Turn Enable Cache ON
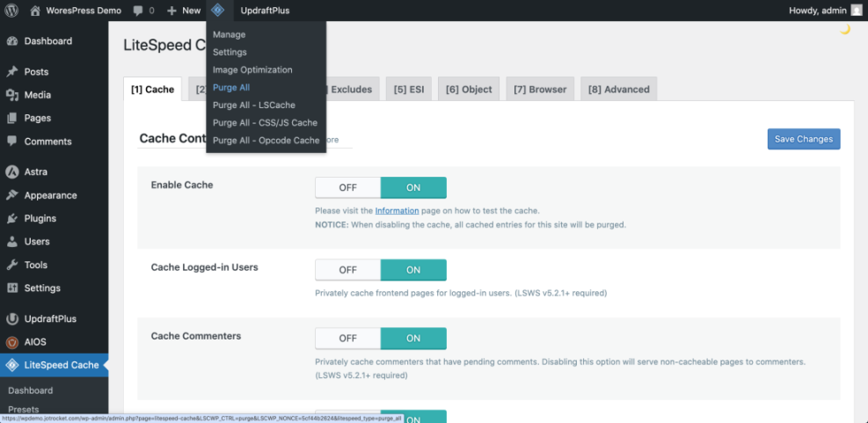The width and height of the screenshot is (868, 423). (413, 187)
